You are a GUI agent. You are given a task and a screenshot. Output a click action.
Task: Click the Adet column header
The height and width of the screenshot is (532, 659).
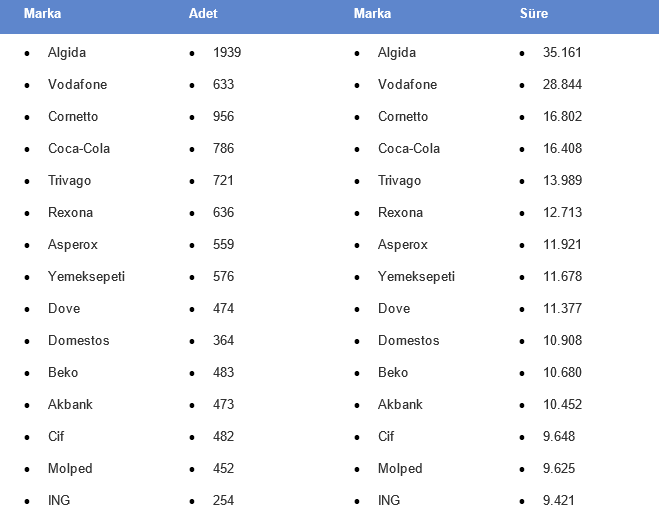point(203,13)
